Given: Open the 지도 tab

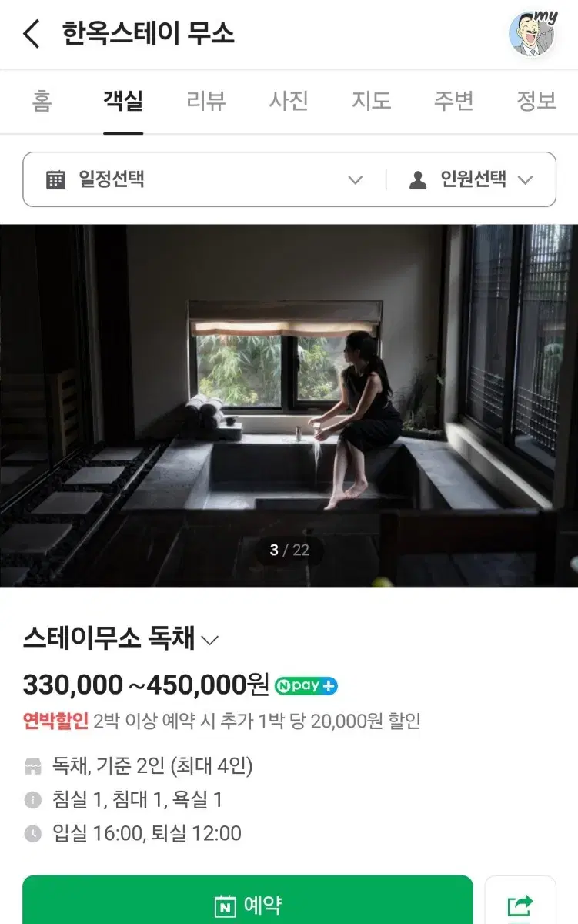Looking at the screenshot, I should point(372,101).
